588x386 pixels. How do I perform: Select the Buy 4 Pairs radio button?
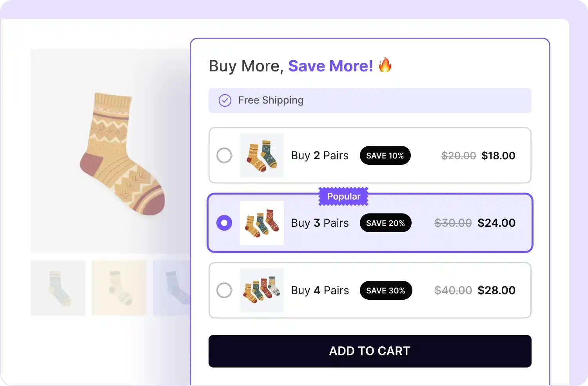click(224, 290)
